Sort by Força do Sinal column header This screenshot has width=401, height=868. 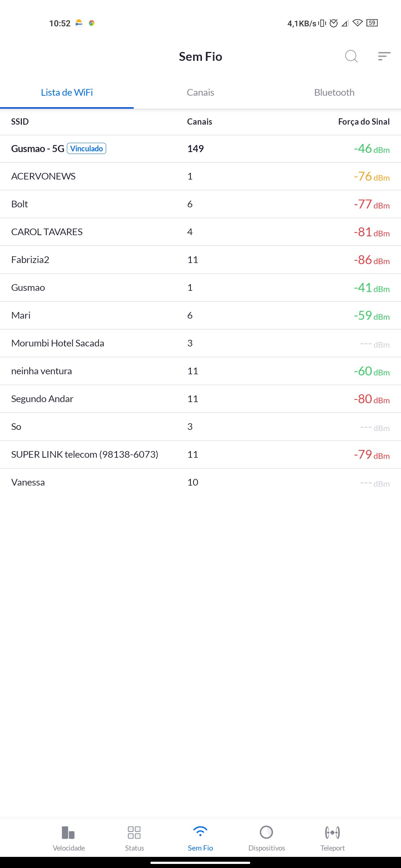click(x=363, y=122)
